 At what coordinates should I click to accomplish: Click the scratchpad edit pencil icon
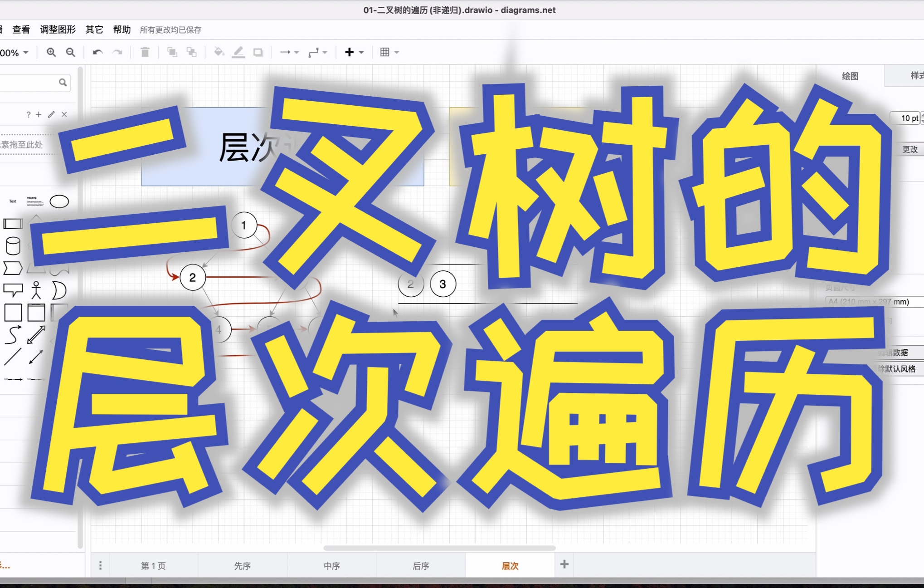51,114
